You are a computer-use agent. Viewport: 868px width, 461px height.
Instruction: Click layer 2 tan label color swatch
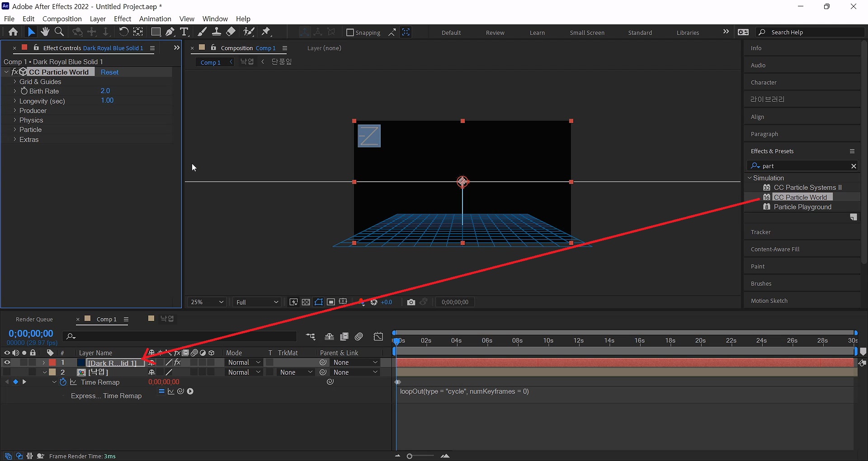tap(52, 372)
